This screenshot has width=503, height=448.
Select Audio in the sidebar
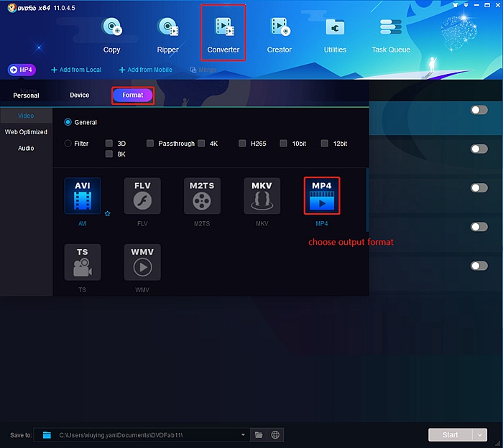pyautogui.click(x=26, y=148)
